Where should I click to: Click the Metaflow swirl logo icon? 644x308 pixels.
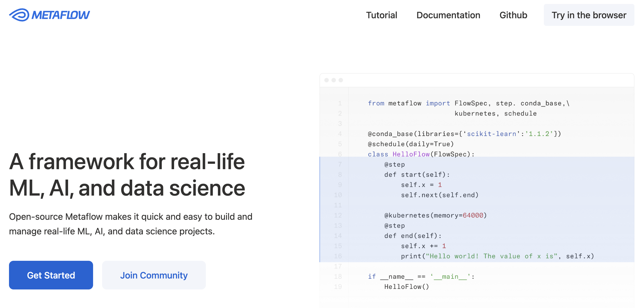coord(19,15)
